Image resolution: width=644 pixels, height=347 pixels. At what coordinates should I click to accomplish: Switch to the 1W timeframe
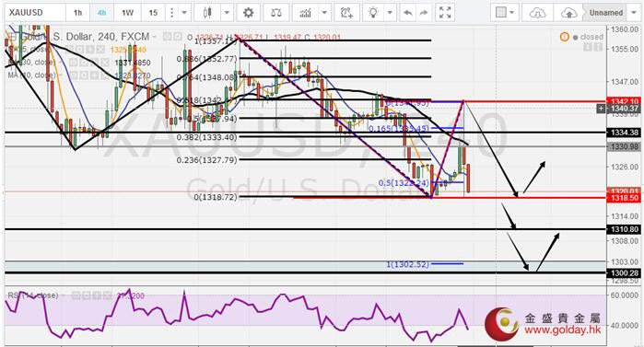tap(127, 13)
